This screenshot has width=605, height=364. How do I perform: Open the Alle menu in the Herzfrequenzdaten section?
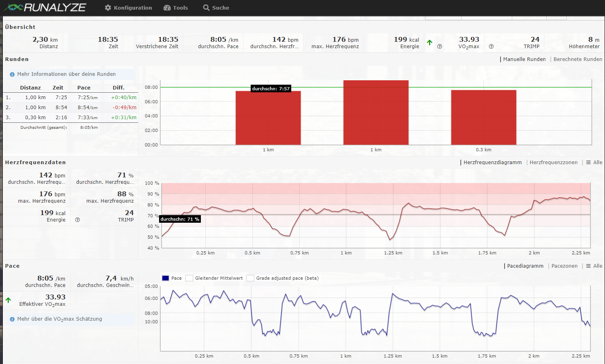click(594, 163)
